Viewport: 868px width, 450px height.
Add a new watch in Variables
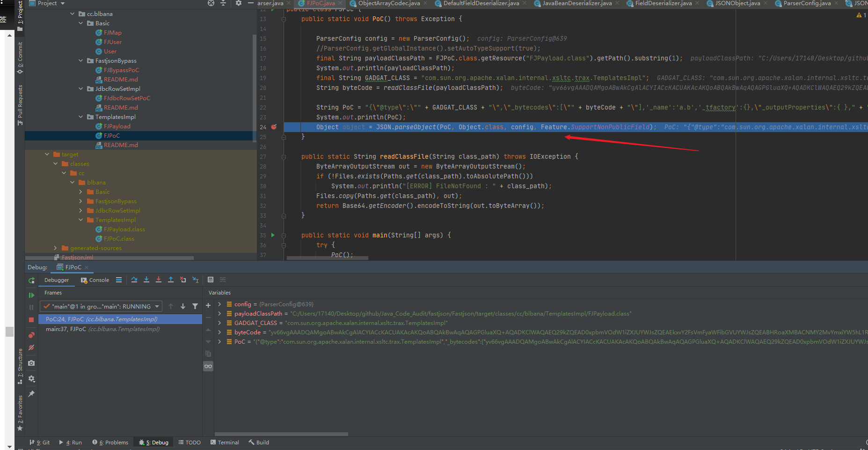[208, 305]
